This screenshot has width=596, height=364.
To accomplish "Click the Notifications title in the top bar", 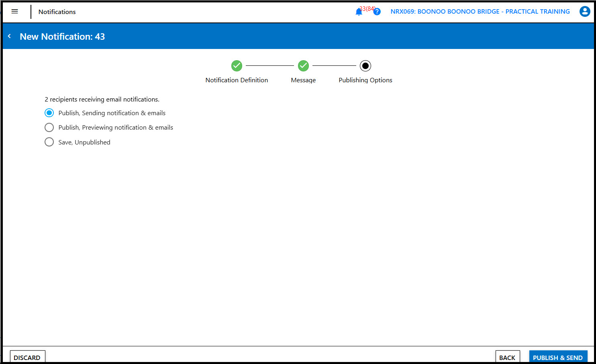I will pos(57,12).
